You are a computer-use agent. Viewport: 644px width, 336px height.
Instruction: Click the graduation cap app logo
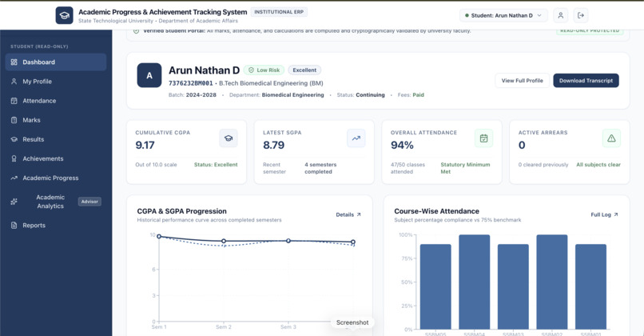[65, 15]
